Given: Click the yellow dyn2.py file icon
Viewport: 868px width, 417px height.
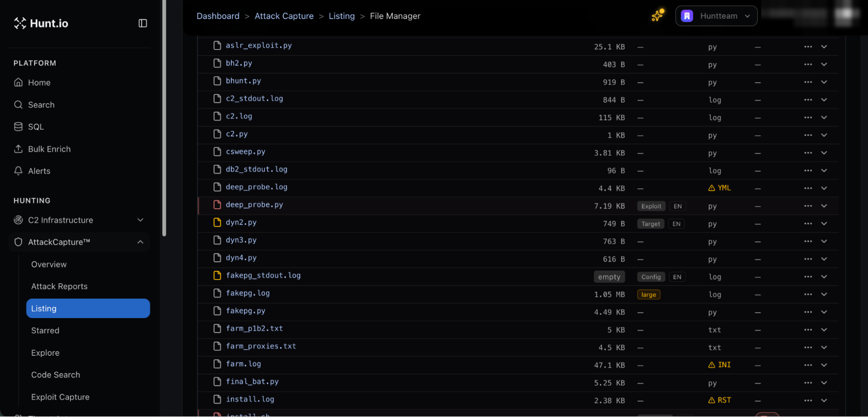Looking at the screenshot, I should [x=217, y=223].
